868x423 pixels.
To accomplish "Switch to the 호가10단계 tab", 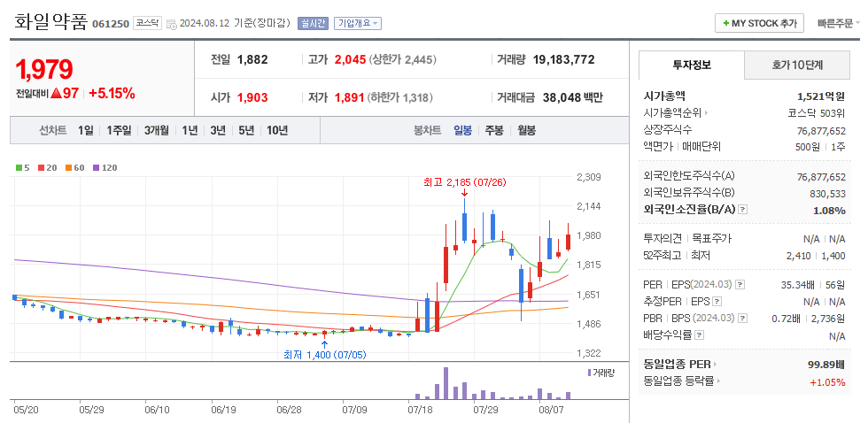I will click(797, 65).
